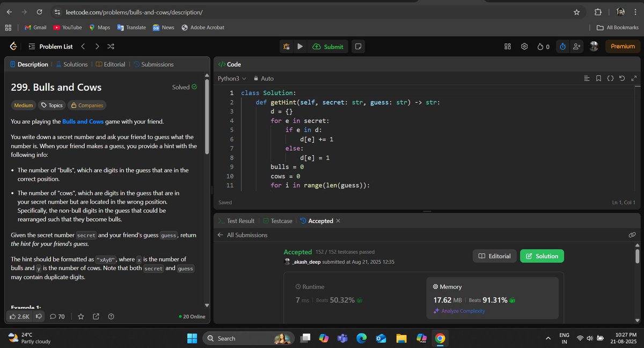The image size is (644, 348).
Task: Star the problem as favorite
Action: click(x=81, y=316)
